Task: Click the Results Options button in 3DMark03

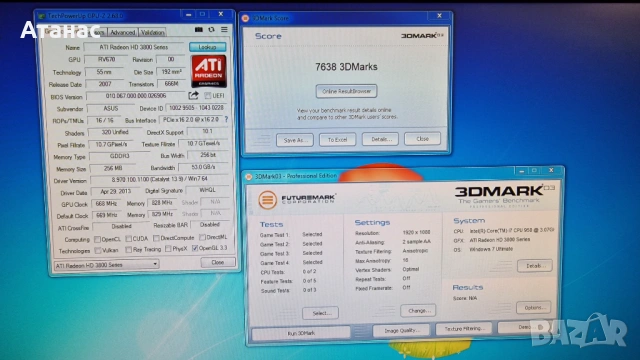Action: [534, 307]
